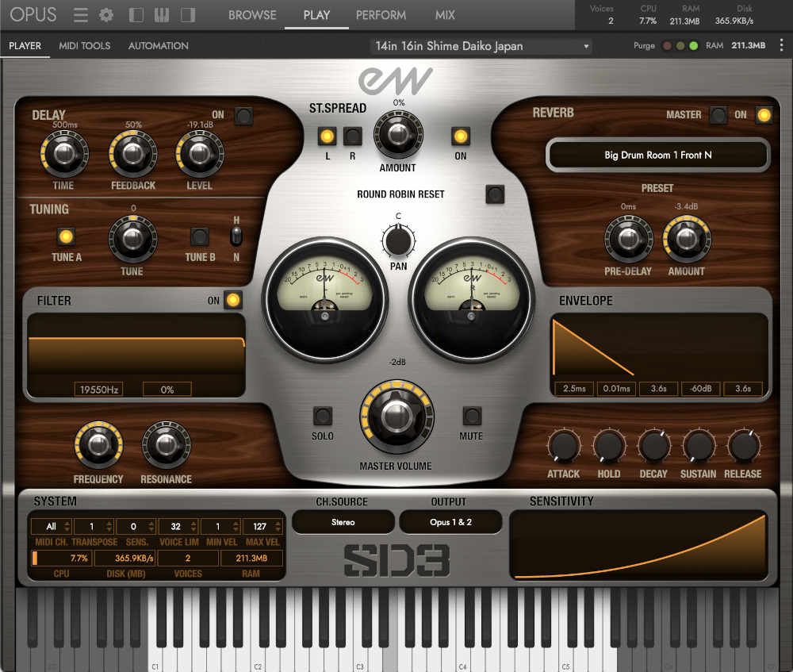The width and height of the screenshot is (793, 672).
Task: Mute the instrument with the MUTE button
Action: pos(472,414)
